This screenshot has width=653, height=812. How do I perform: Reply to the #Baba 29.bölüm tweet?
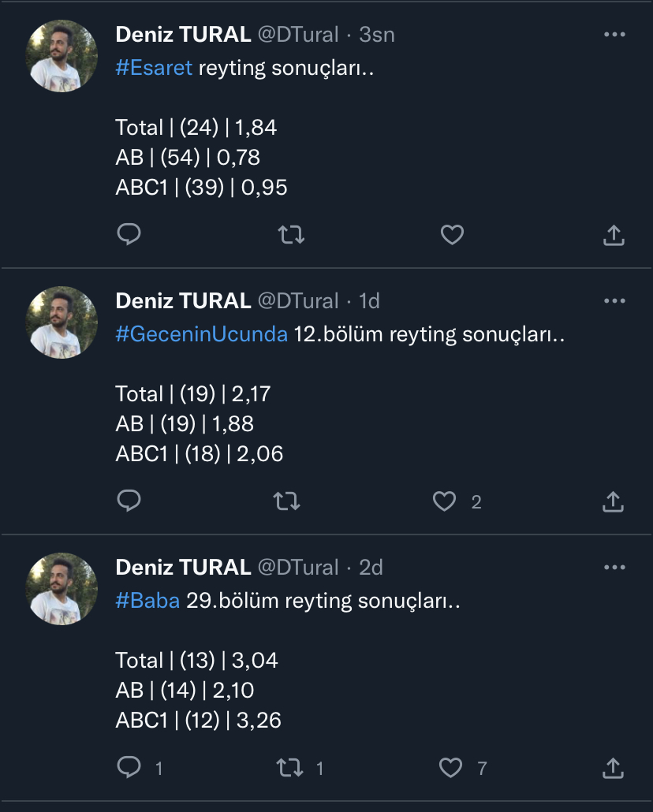click(x=129, y=767)
